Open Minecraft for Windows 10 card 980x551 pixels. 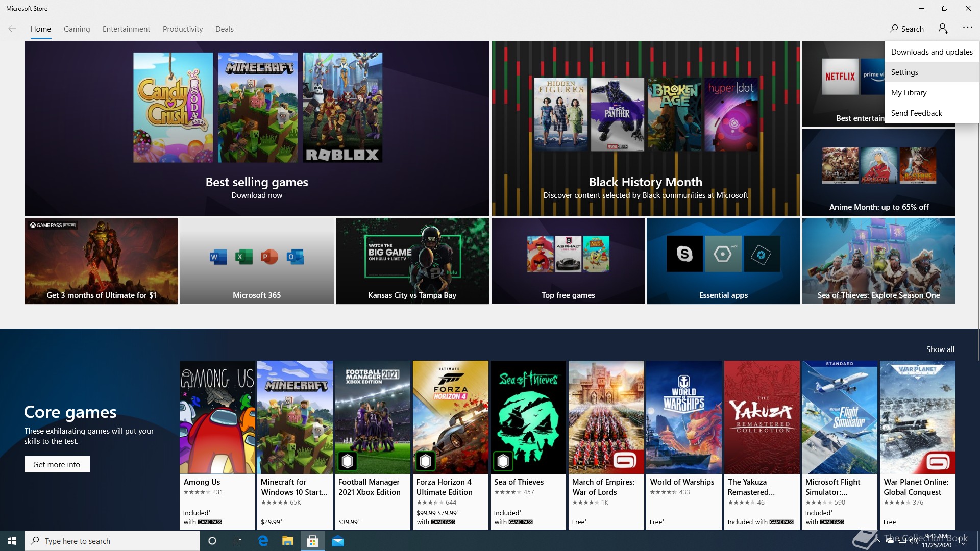tap(295, 445)
